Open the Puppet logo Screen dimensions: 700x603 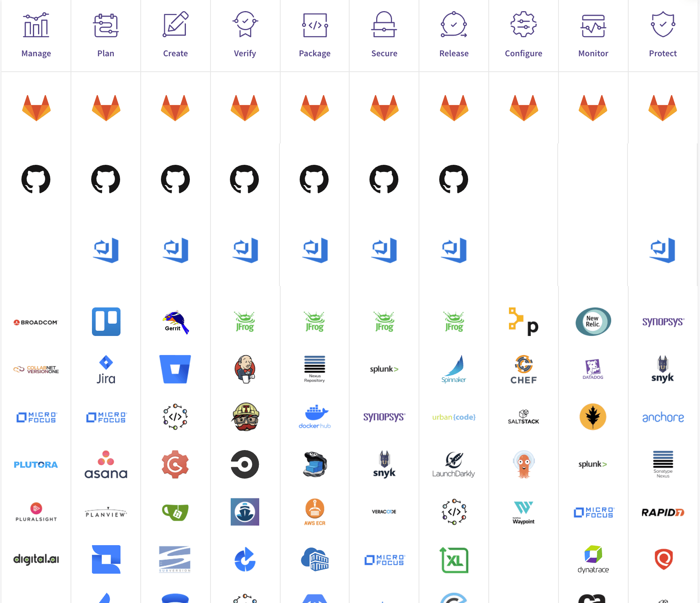pos(524,322)
